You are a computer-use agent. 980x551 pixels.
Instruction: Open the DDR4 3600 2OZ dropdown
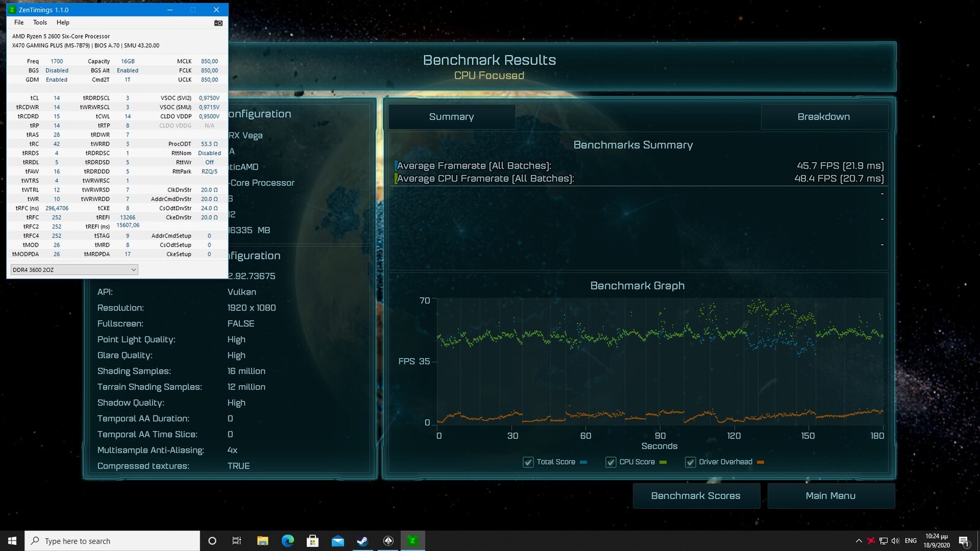(74, 269)
